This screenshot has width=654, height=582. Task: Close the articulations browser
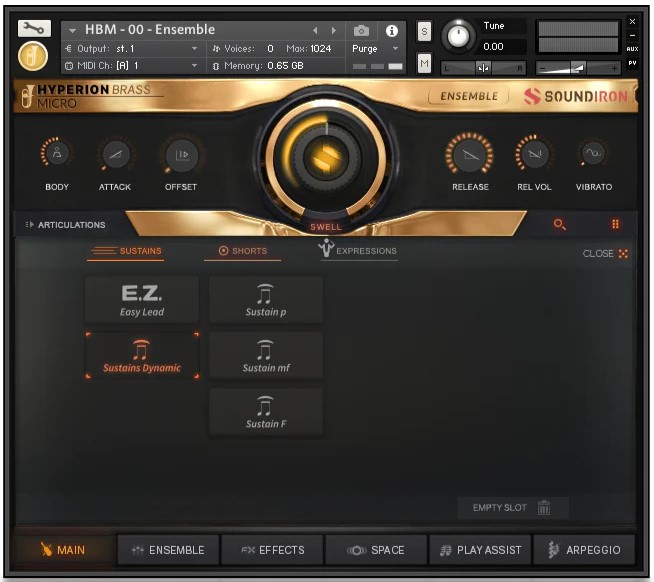[605, 253]
